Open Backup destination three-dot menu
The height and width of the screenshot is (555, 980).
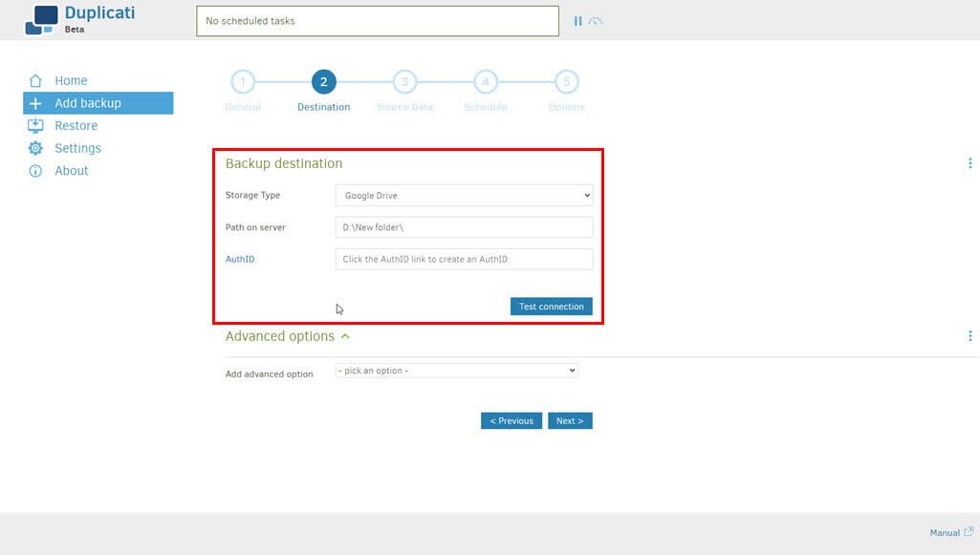click(x=970, y=163)
